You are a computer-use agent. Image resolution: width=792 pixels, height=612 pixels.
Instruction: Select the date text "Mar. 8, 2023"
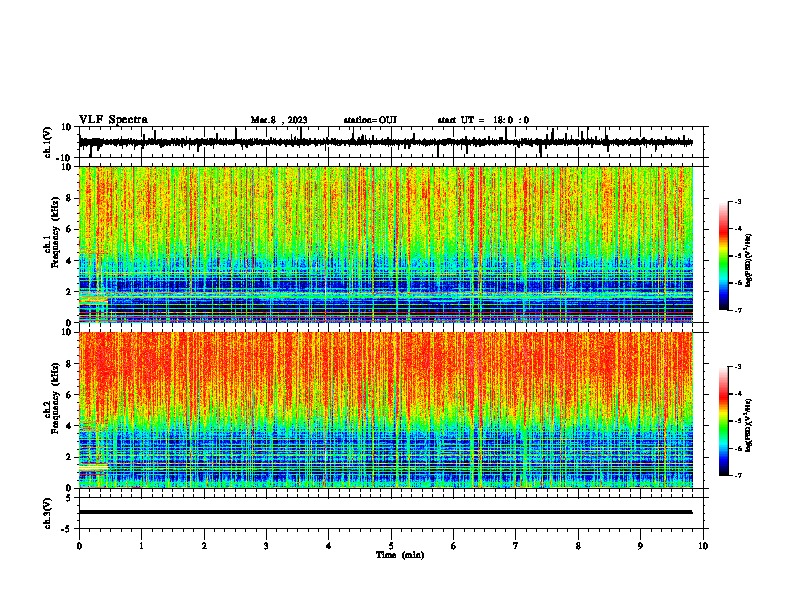point(279,120)
